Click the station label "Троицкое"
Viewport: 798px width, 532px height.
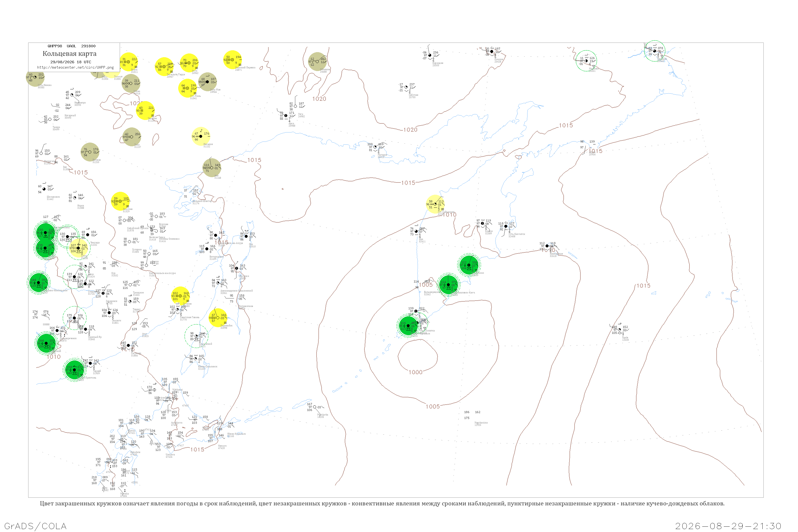point(138,292)
